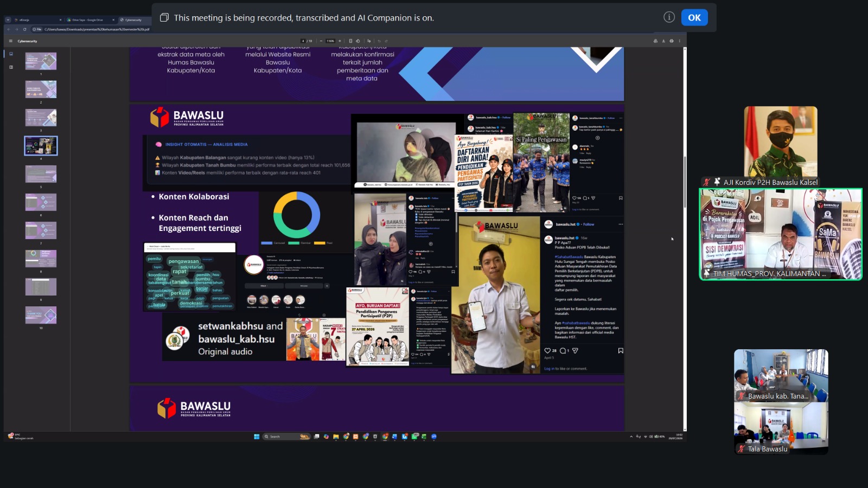Image resolution: width=868 pixels, height=488 pixels.
Task: Save PDF to Google Drive icon
Action: click(x=655, y=41)
